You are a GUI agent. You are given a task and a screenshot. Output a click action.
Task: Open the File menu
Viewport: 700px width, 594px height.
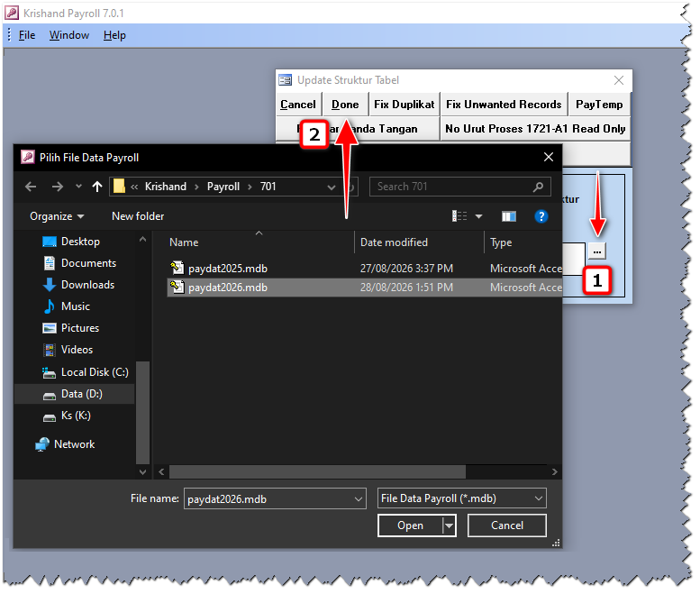click(27, 35)
